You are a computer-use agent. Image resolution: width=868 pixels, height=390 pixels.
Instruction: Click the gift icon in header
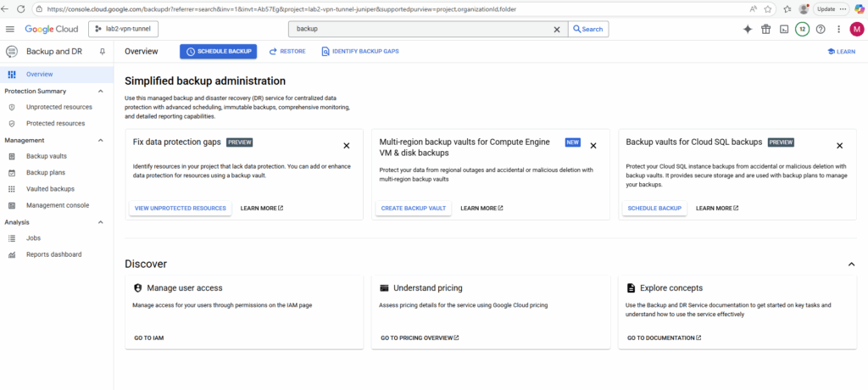tap(765, 29)
